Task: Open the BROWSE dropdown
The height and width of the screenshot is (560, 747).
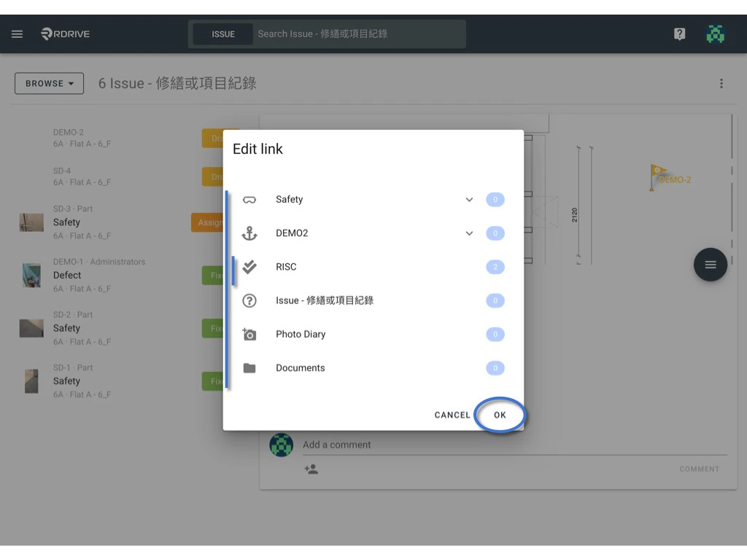Action: click(x=48, y=83)
